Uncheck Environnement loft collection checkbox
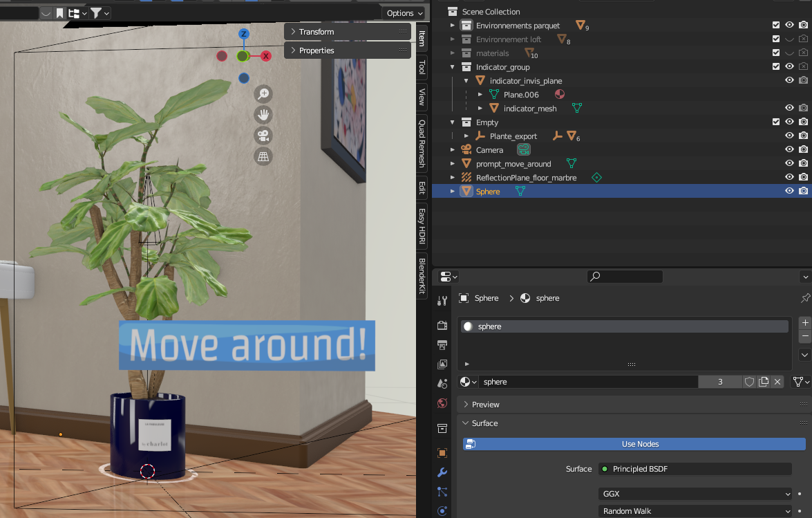812x518 pixels. 776,39
